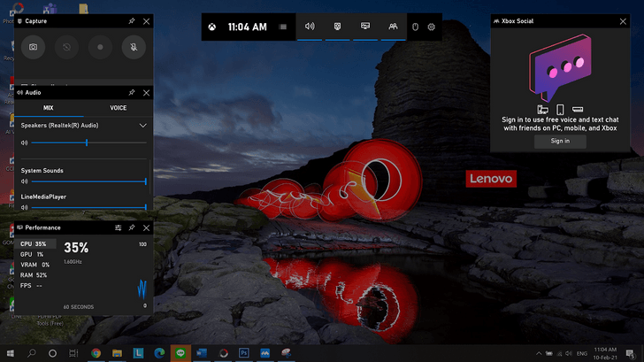
Task: Pin the Audio widget
Action: coord(132,92)
